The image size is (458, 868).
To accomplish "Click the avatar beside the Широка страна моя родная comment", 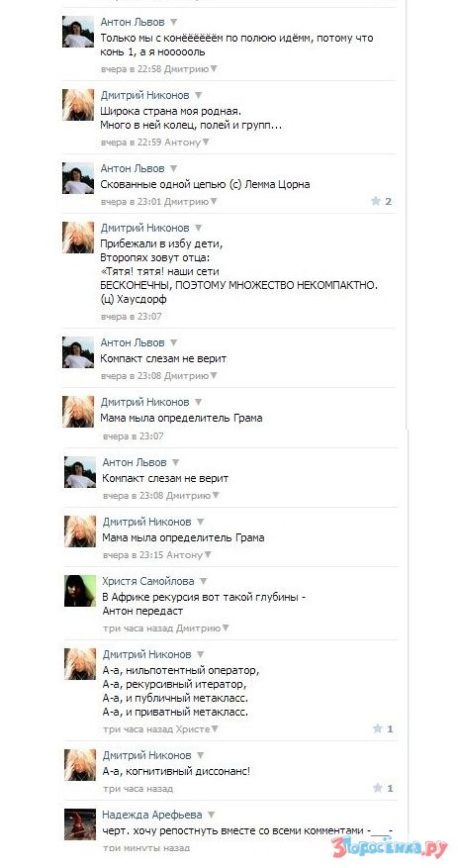I will tap(78, 105).
